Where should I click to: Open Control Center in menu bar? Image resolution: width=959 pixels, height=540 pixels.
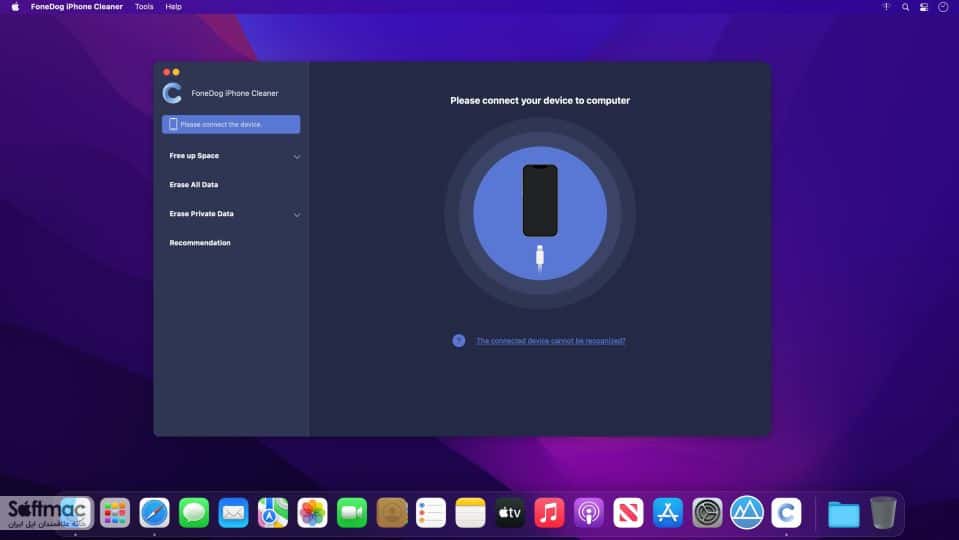tap(924, 7)
